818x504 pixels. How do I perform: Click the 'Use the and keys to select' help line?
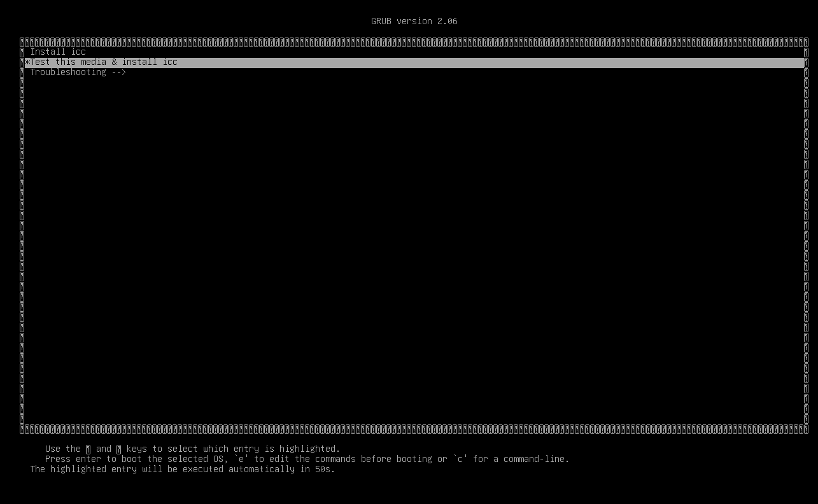tap(193, 449)
